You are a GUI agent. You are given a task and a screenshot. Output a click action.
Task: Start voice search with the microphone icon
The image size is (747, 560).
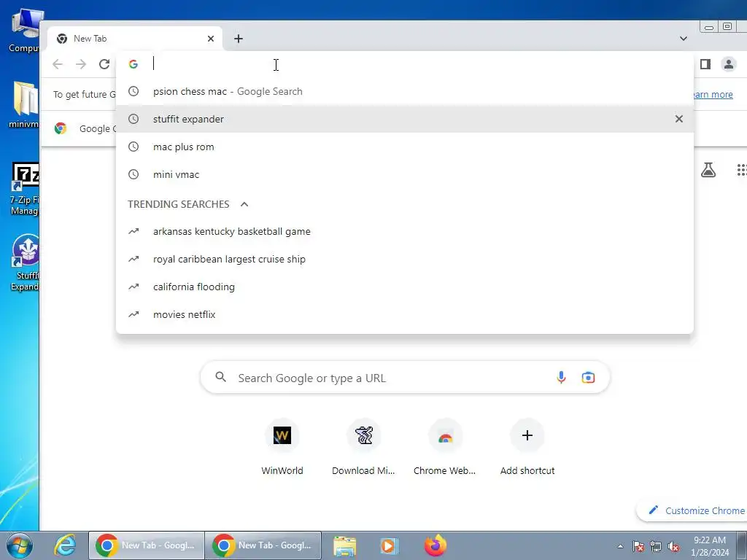point(561,378)
